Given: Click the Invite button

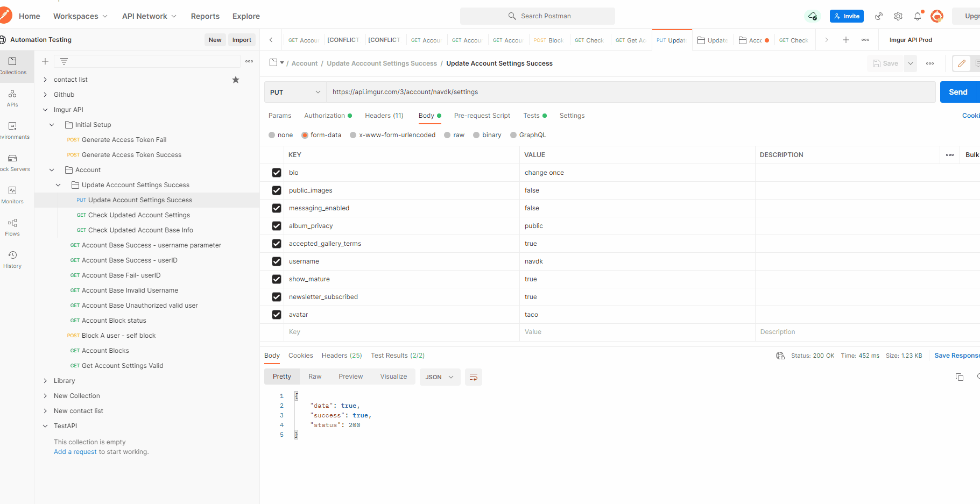Looking at the screenshot, I should point(847,16).
